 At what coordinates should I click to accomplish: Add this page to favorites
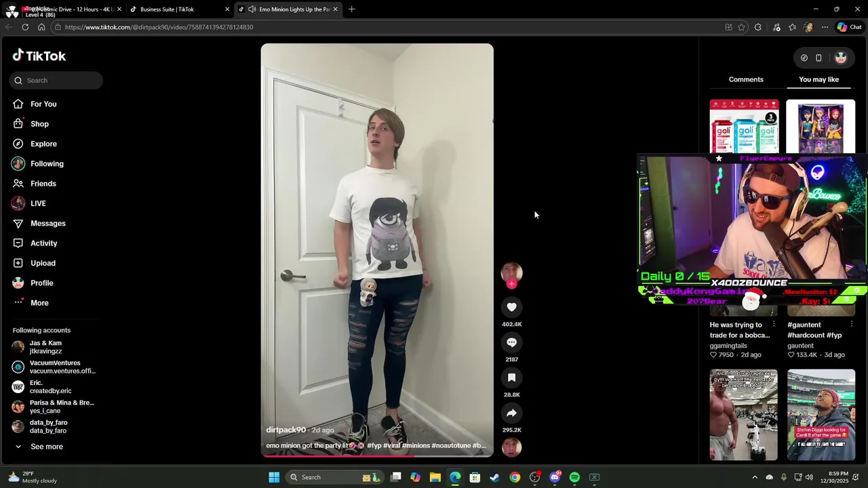741,27
